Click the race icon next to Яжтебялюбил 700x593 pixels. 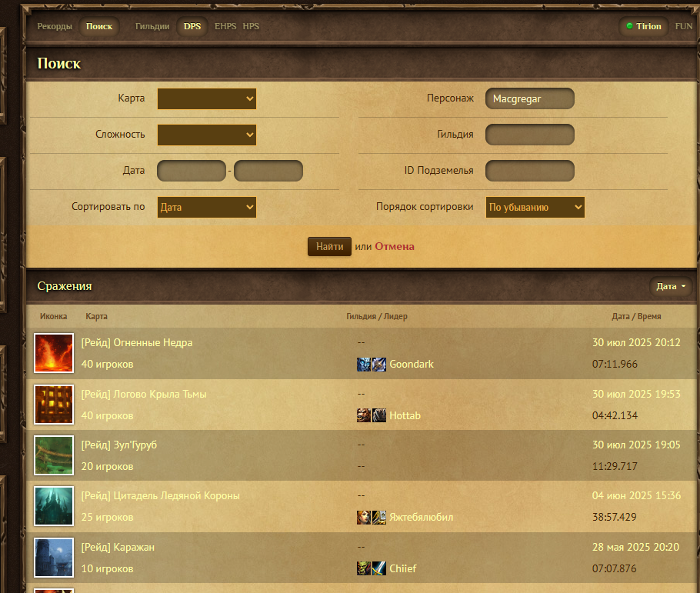[x=363, y=517]
